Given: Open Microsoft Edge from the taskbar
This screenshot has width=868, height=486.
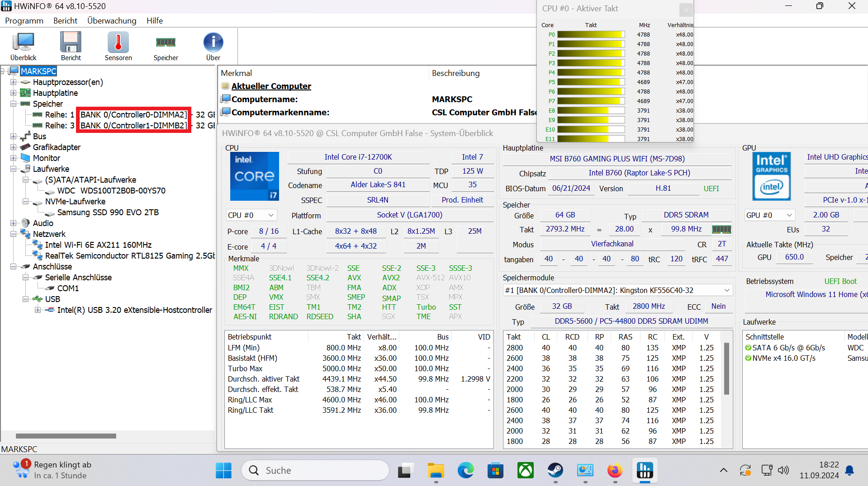Looking at the screenshot, I should pyautogui.click(x=465, y=471).
